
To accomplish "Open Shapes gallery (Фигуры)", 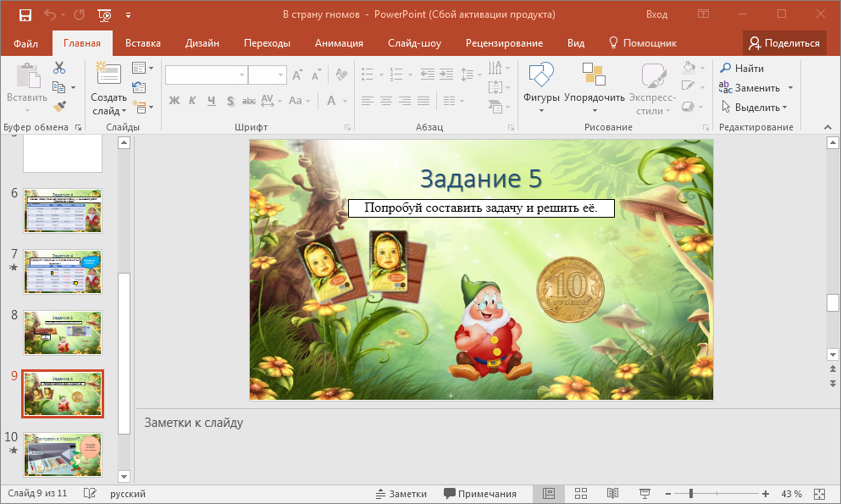I will [541, 88].
